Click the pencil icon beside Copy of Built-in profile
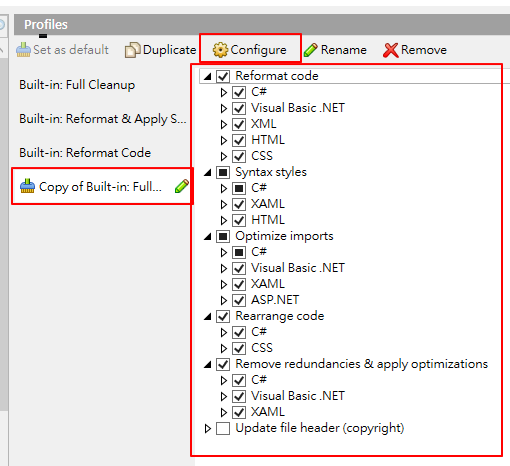Viewport: 510px width, 466px height. [182, 186]
